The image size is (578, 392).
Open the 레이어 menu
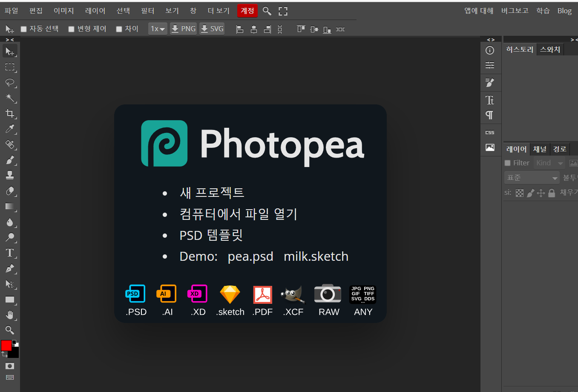coord(95,11)
